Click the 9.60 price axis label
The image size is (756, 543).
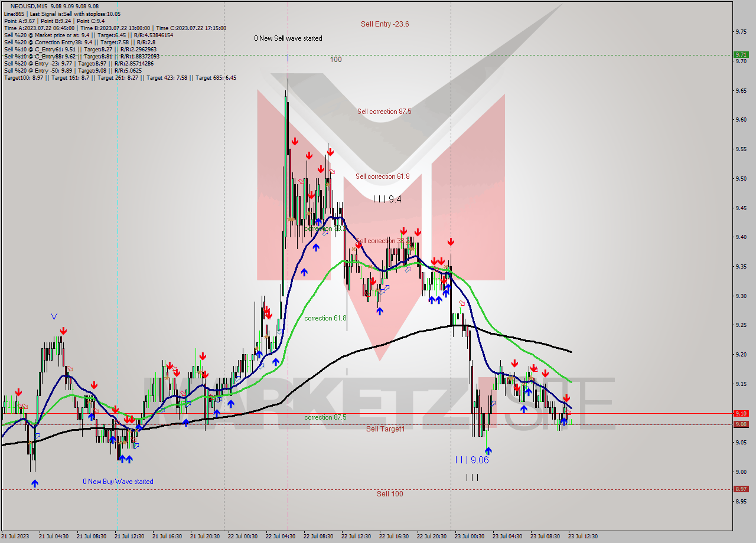click(x=742, y=120)
